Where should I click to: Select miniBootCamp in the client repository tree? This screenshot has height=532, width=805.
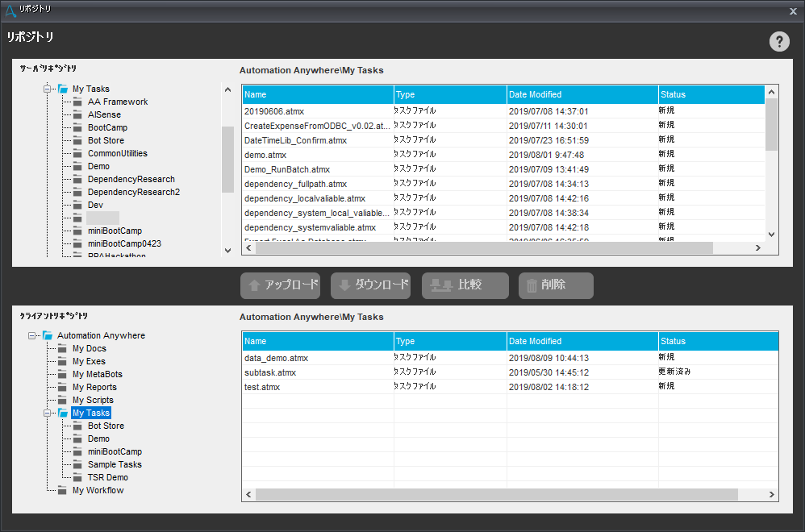pyautogui.click(x=115, y=452)
